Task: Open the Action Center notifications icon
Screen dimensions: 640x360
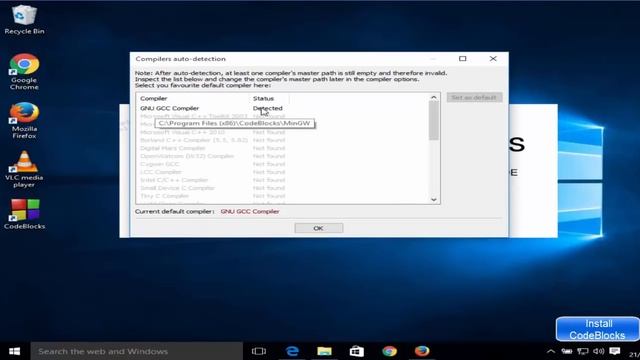Action: click(x=615, y=351)
